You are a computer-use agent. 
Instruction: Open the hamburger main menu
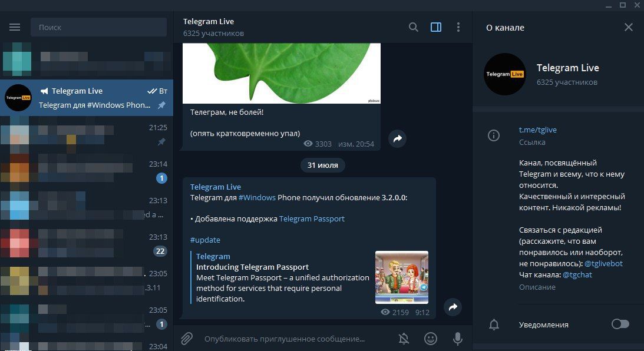coord(15,27)
